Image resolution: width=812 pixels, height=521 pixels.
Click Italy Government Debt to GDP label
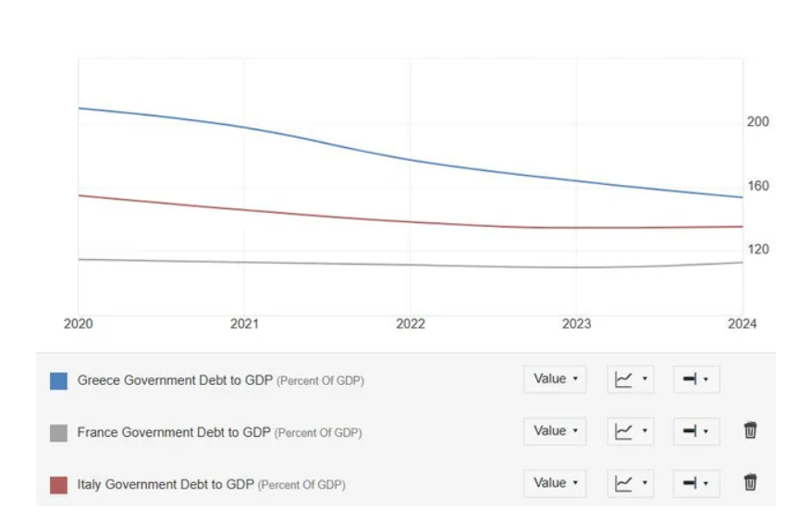click(x=166, y=484)
